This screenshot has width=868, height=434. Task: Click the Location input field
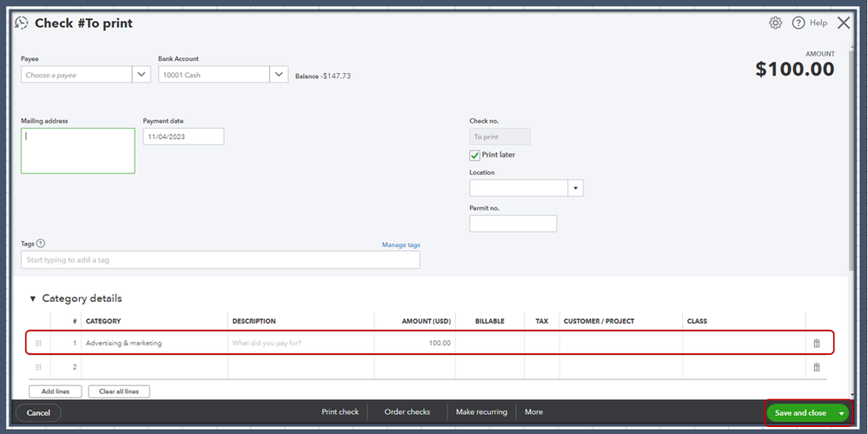[519, 188]
